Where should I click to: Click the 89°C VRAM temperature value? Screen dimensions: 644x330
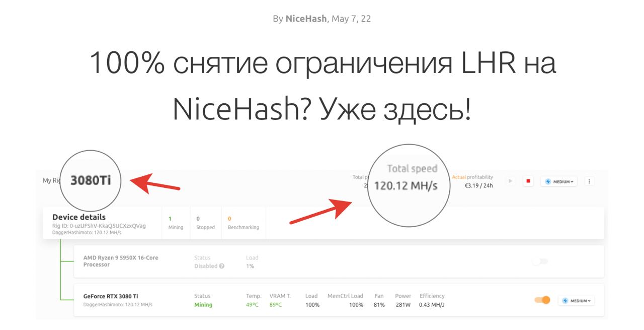point(276,305)
